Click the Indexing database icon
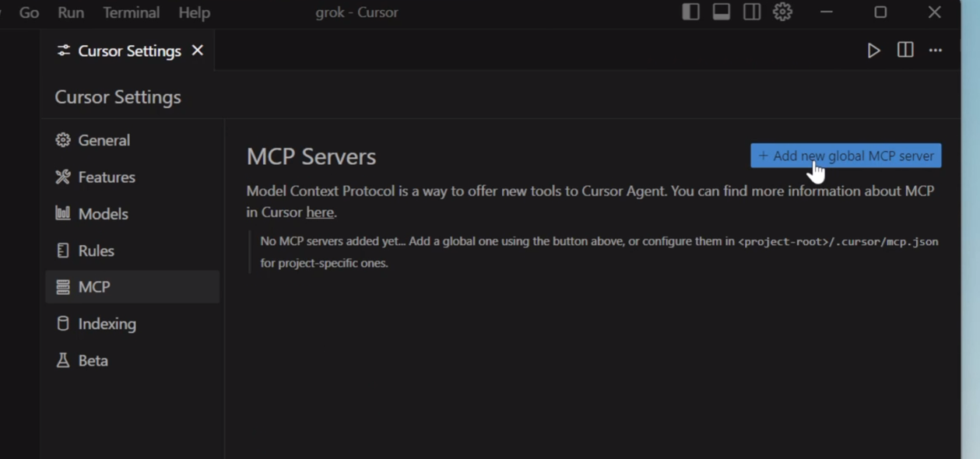 click(x=63, y=324)
